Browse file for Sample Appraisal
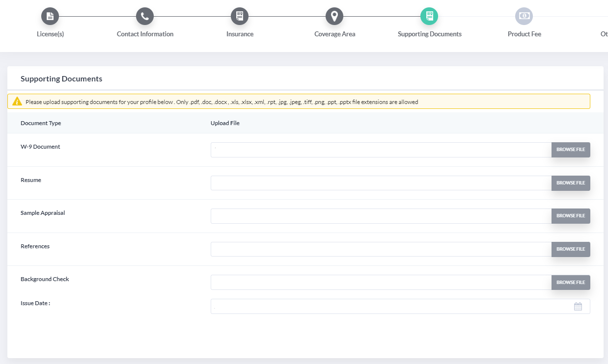 pyautogui.click(x=571, y=216)
